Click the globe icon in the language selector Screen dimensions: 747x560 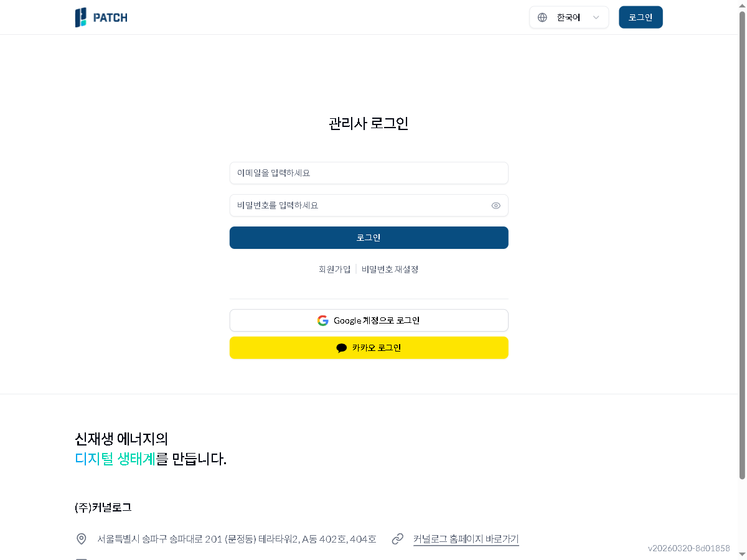(x=542, y=17)
